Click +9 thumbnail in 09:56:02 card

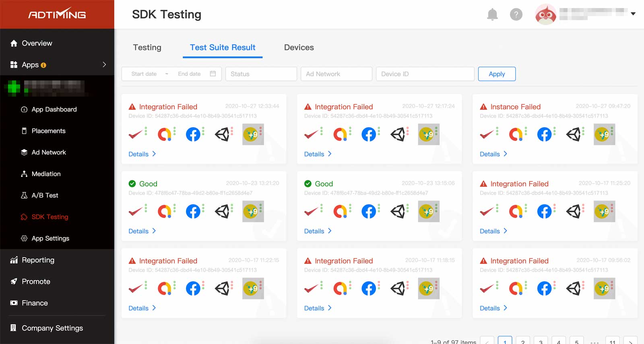pyautogui.click(x=604, y=288)
